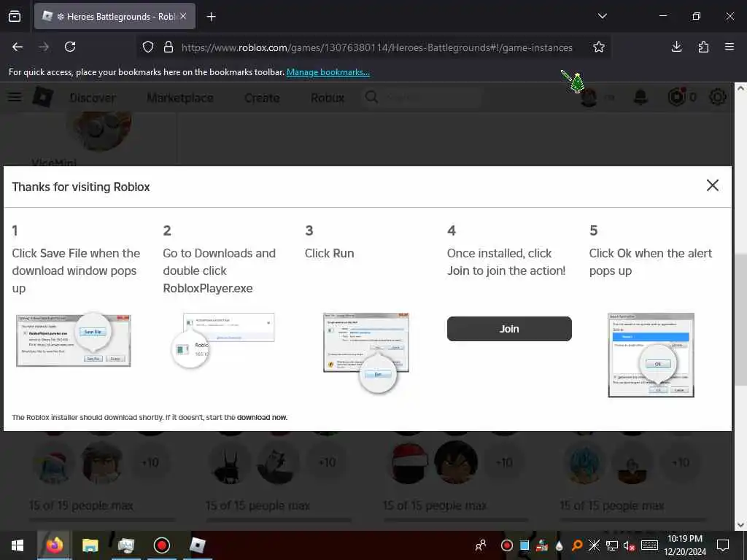The height and width of the screenshot is (560, 747).
Task: Open the Marketplace menu item
Action: coord(180,98)
